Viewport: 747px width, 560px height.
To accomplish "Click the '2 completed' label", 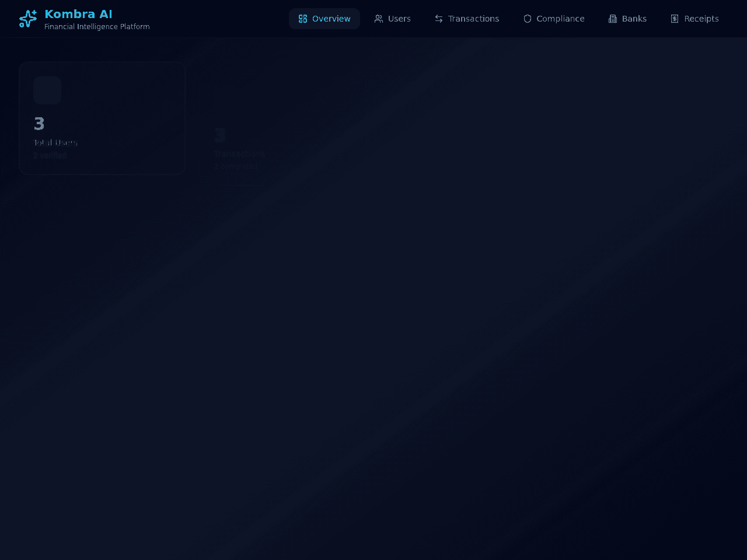I will click(236, 166).
